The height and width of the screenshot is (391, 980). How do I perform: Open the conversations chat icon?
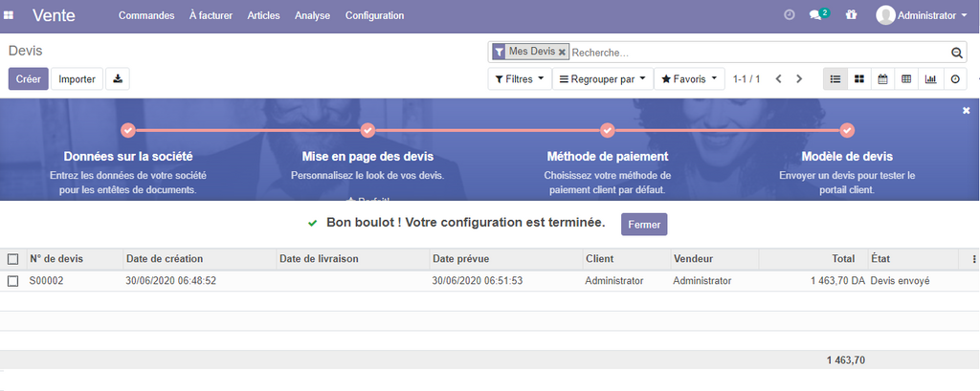coord(816,15)
